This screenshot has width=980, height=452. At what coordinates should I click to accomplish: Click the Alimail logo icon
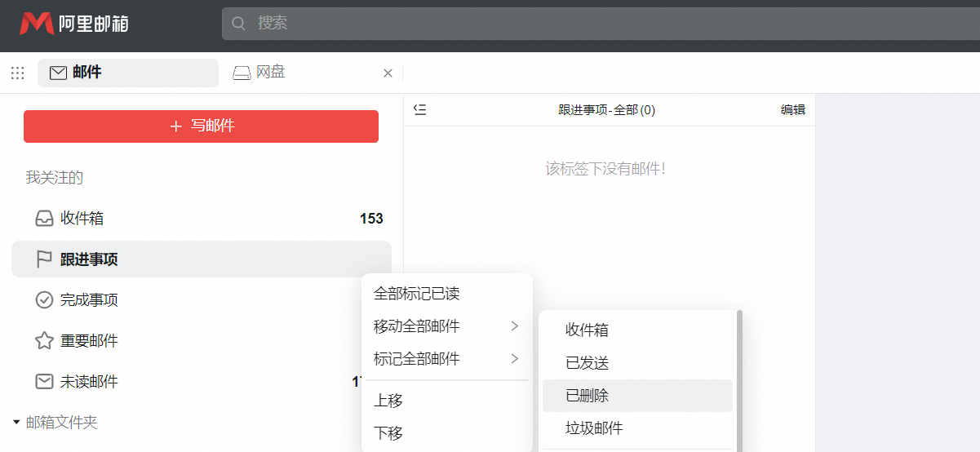tap(37, 24)
